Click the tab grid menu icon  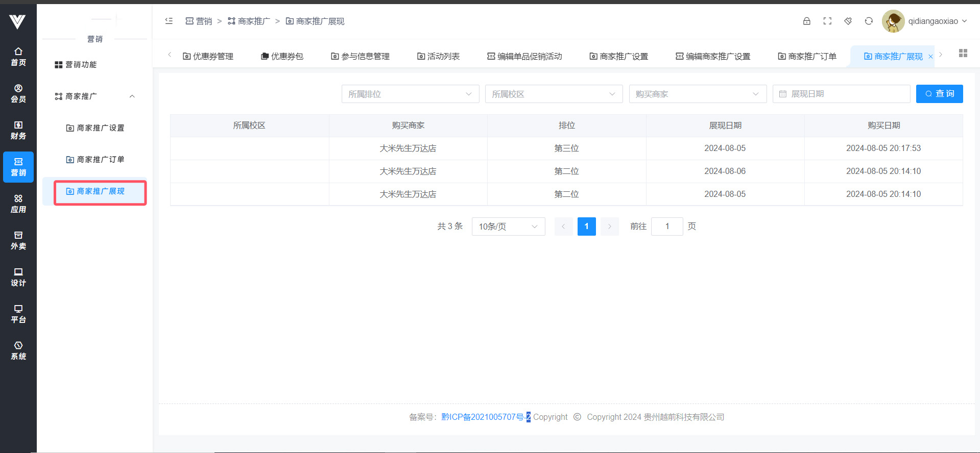point(963,54)
